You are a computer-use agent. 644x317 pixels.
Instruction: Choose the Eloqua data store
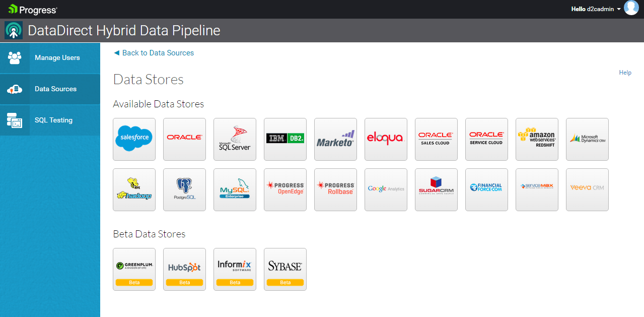tap(386, 139)
